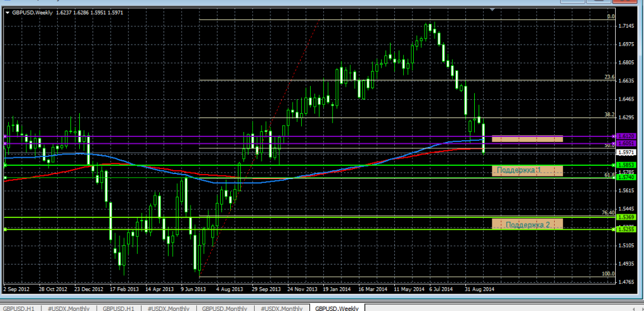Click the orange rectangle beside the 1.6120 level
644x311 pixels.
[x=526, y=138]
